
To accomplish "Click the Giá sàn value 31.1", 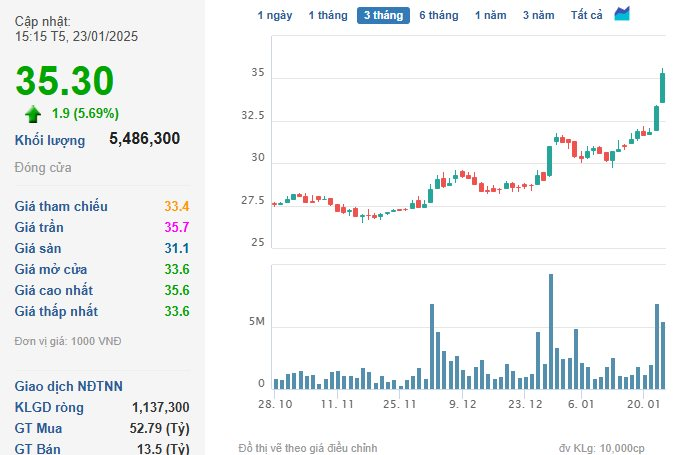I will [176, 248].
